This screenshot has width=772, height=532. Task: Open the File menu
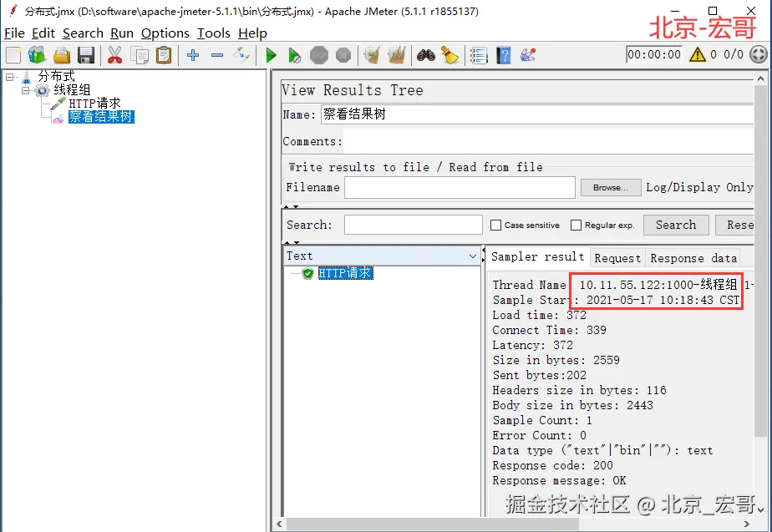tap(14, 33)
